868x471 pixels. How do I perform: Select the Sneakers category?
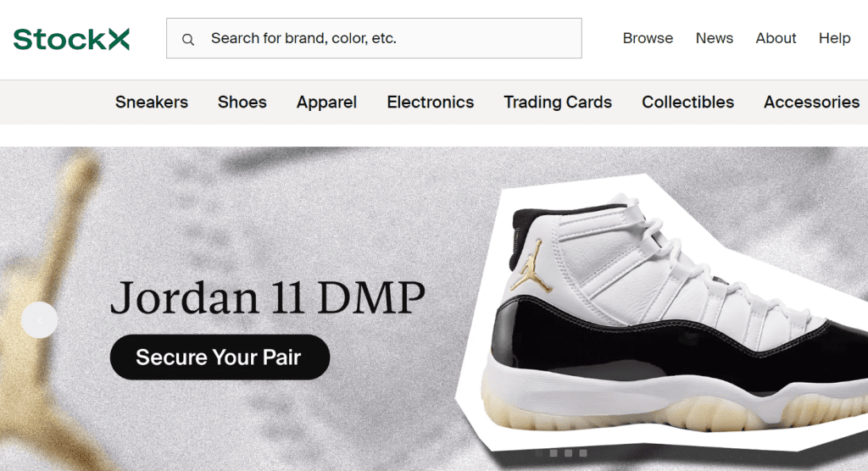152,102
